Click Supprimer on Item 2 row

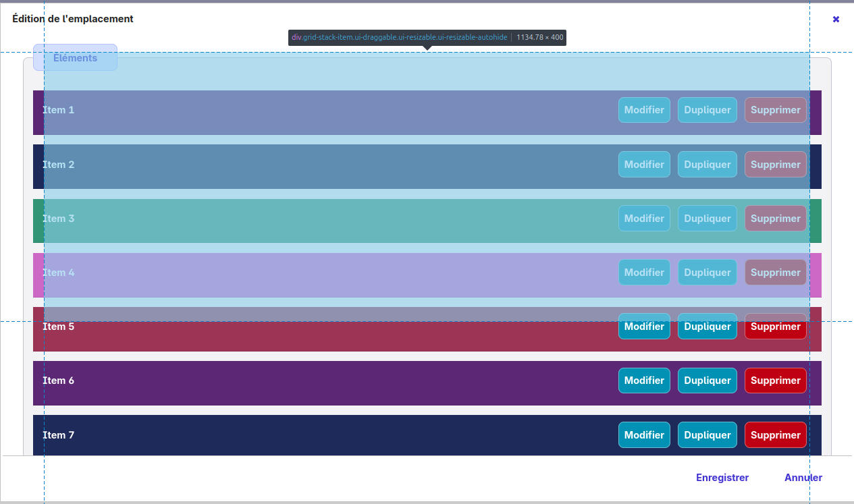pos(776,165)
